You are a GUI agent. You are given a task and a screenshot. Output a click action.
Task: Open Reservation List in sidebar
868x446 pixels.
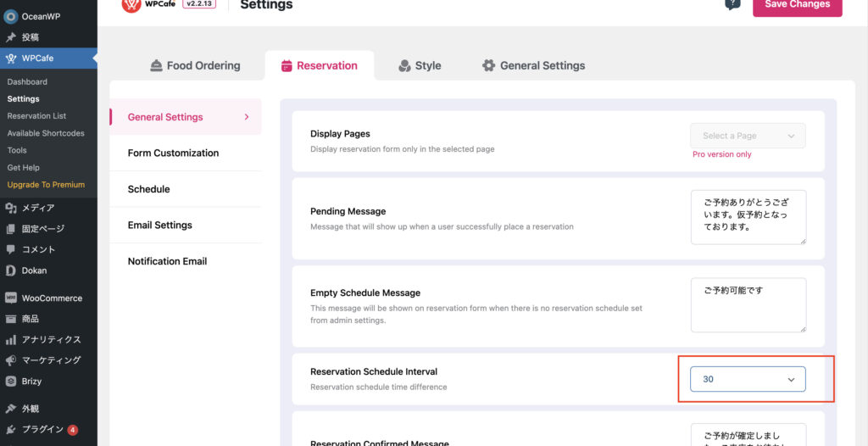click(x=36, y=116)
